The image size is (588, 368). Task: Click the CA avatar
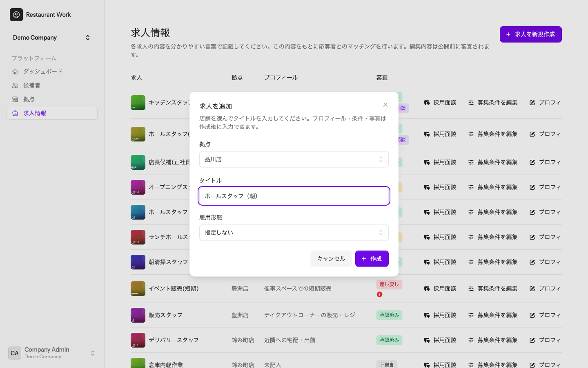click(x=15, y=353)
